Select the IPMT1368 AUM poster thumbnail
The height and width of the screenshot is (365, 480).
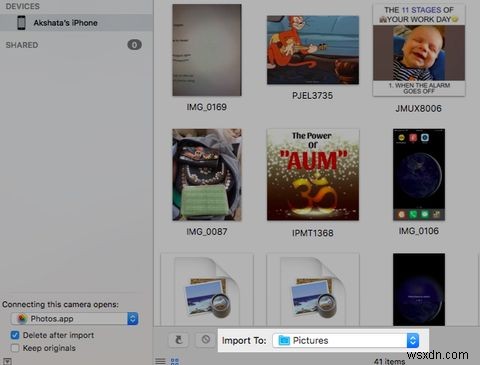tap(313, 175)
